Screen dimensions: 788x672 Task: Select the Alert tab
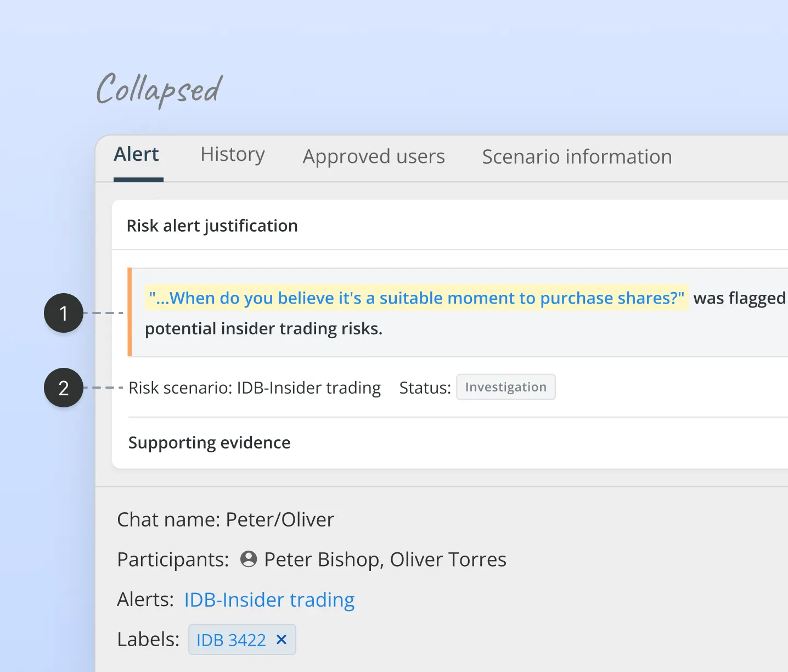click(x=137, y=155)
